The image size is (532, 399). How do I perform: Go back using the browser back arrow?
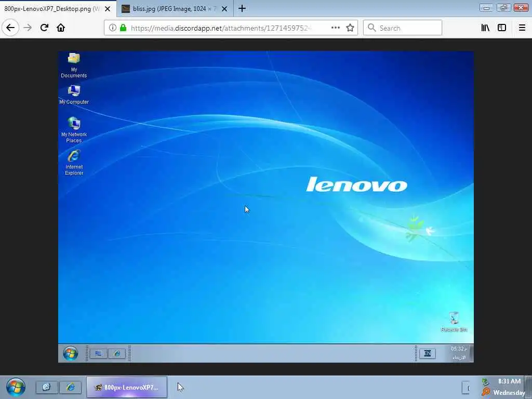[x=10, y=28]
